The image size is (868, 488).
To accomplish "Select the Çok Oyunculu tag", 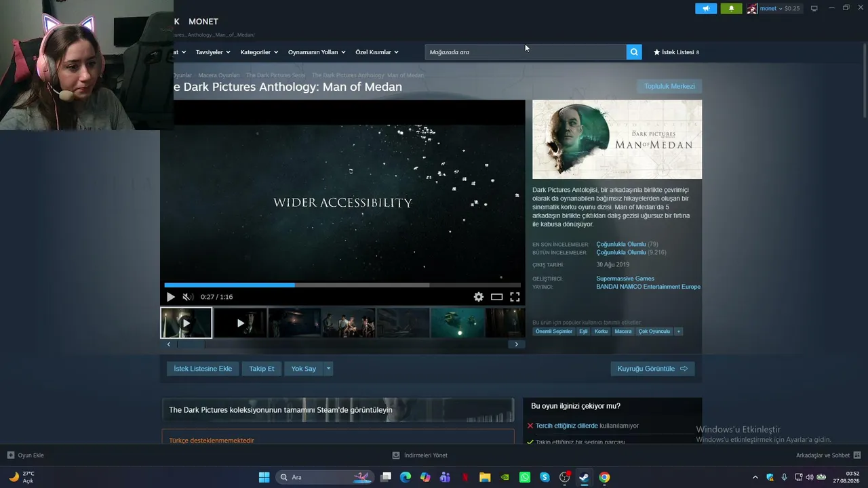I will point(654,331).
